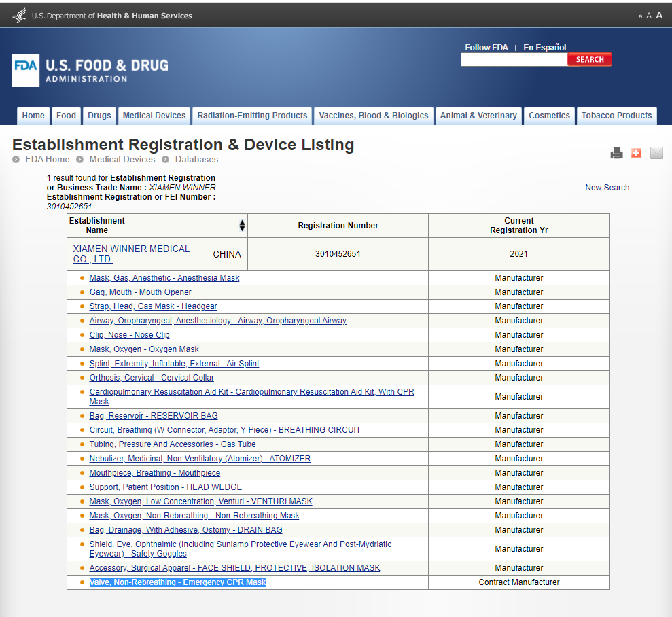The height and width of the screenshot is (617, 672).
Task: Open the Food tab
Action: [x=66, y=116]
